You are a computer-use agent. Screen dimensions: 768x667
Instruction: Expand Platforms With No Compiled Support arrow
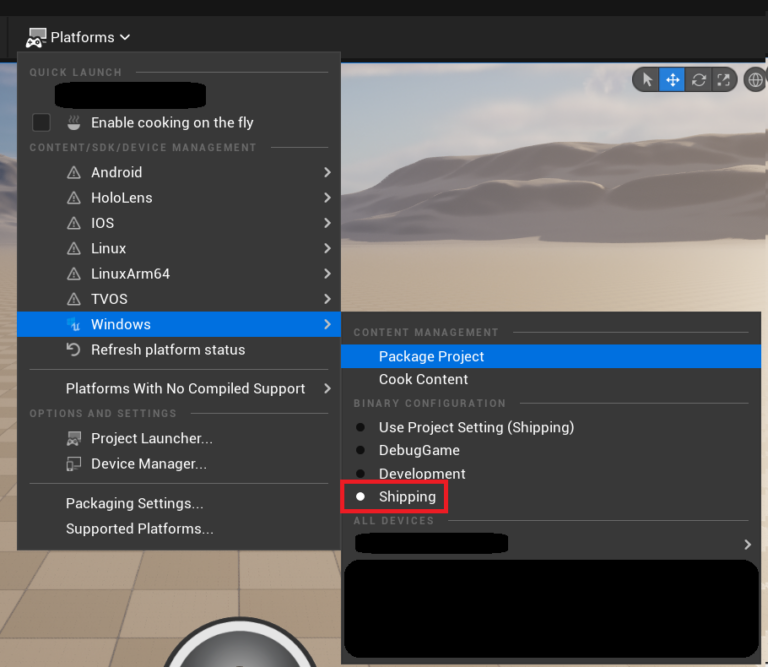pyautogui.click(x=327, y=389)
